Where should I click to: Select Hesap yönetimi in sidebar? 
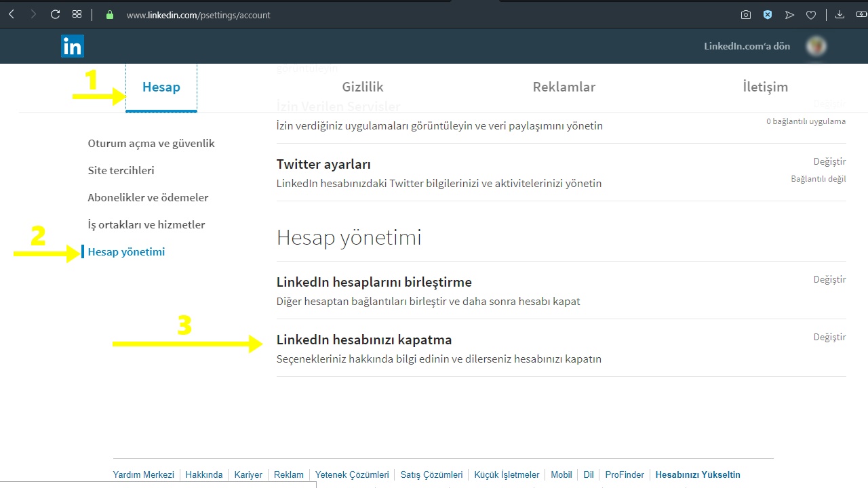point(126,251)
